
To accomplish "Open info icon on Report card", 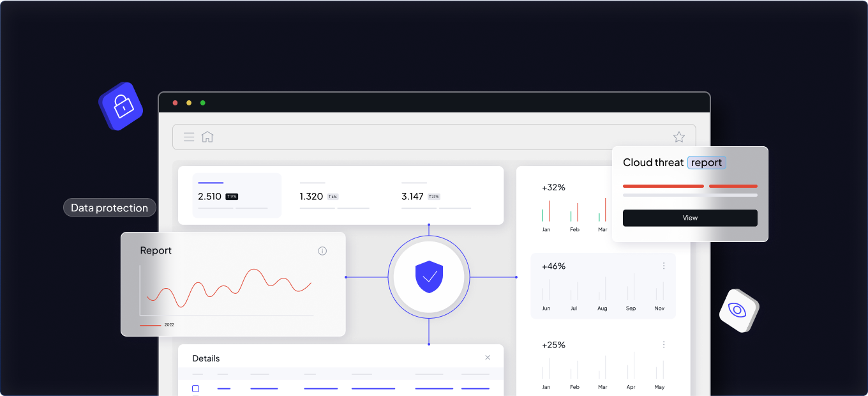I will click(322, 251).
